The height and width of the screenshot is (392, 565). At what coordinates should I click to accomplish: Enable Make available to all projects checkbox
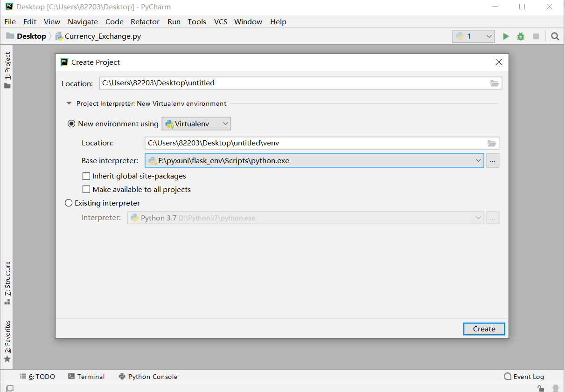pos(86,190)
